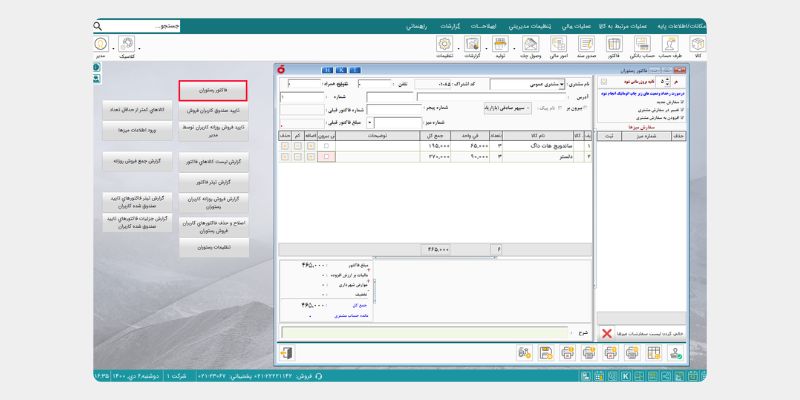Expand the arrow beside کلاسیک icon
The height and width of the screenshot is (400, 800).
(x=139, y=48)
